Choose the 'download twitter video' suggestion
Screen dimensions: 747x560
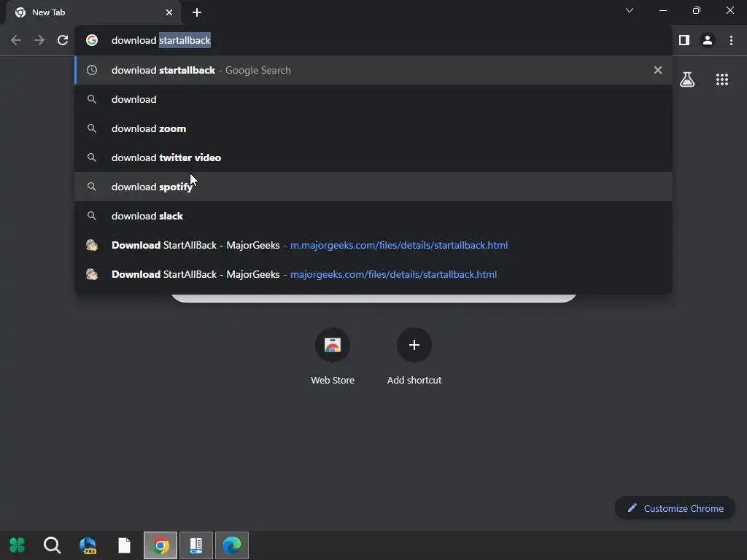[x=373, y=157]
